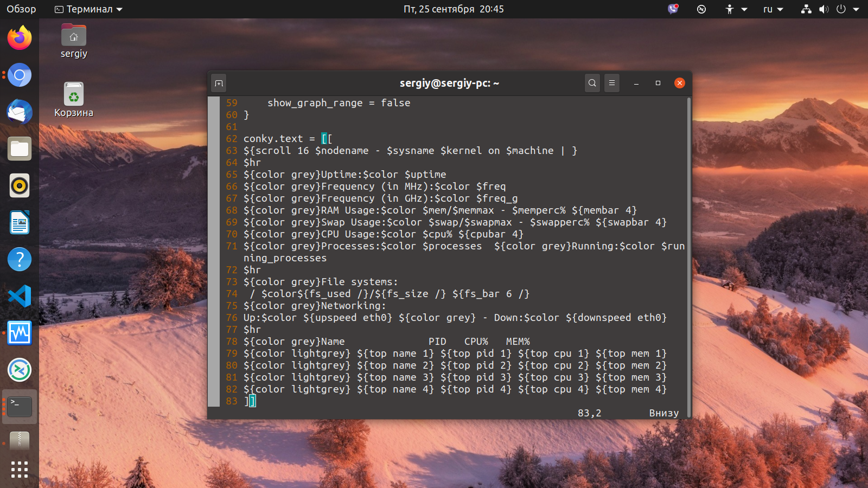
Task: Expand system menu arrow in top bar
Action: 856,9
